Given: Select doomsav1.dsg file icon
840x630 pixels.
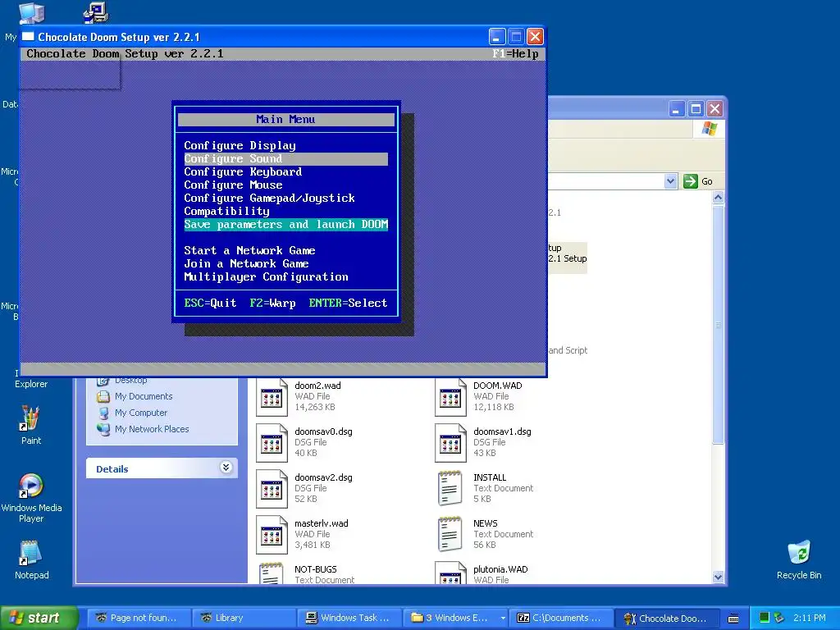Looking at the screenshot, I should tap(450, 442).
